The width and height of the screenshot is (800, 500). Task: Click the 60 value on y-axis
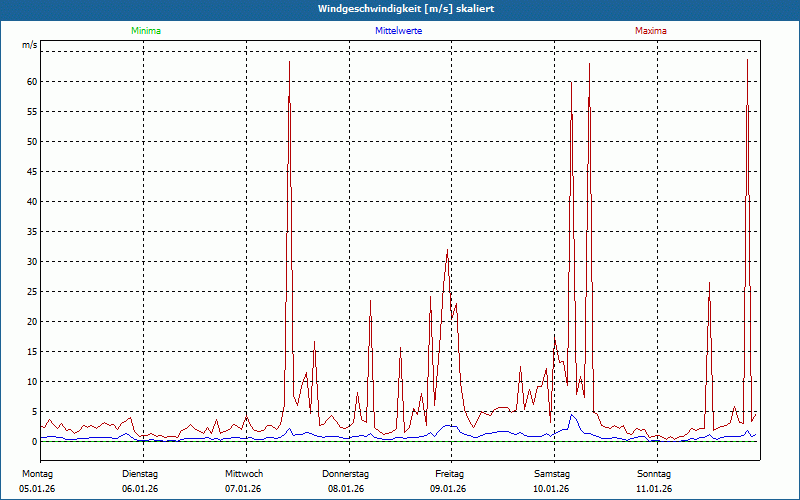click(x=32, y=81)
